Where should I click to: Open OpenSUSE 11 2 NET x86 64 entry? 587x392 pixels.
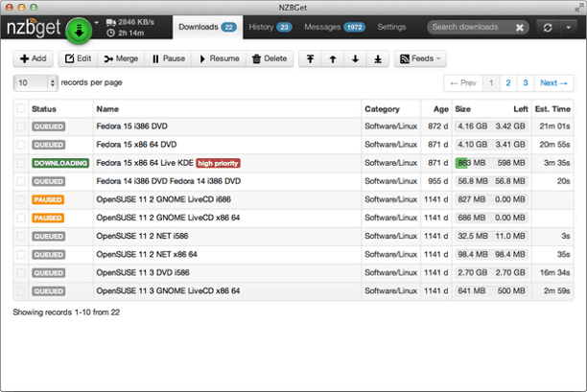(x=147, y=254)
